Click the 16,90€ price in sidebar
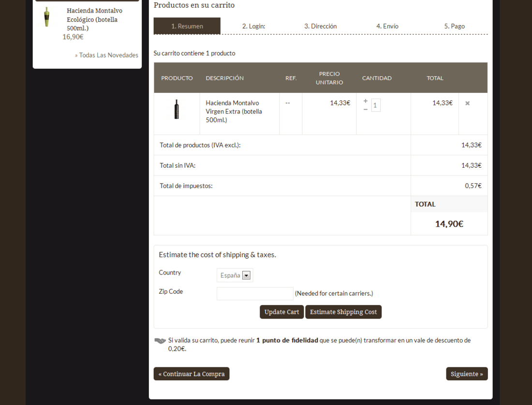Screen dimensions: 532x405 point(73,37)
